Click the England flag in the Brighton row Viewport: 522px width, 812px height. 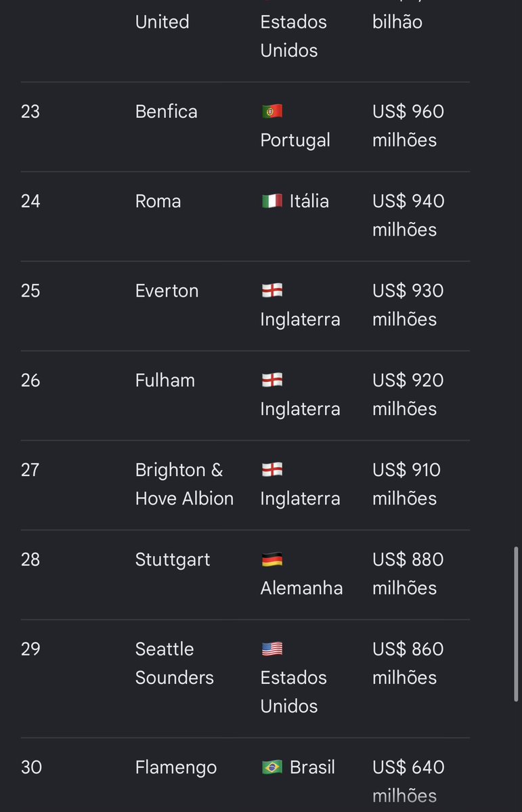click(x=272, y=470)
